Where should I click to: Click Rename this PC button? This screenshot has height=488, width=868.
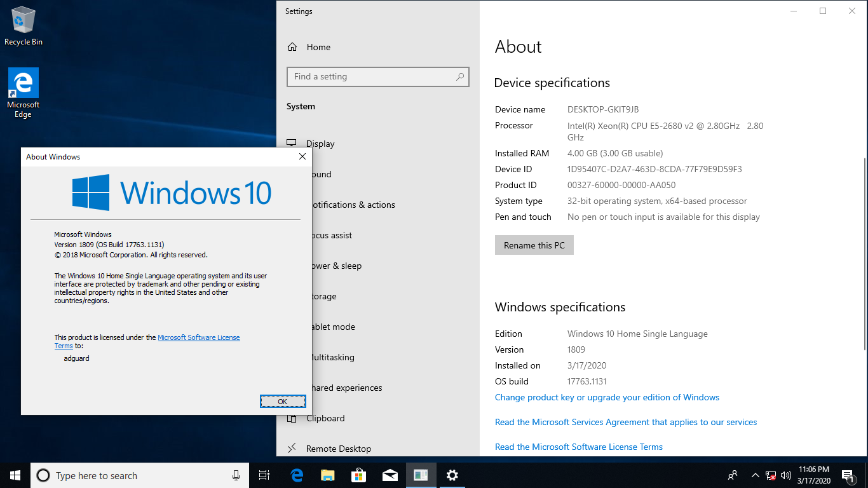pos(534,245)
